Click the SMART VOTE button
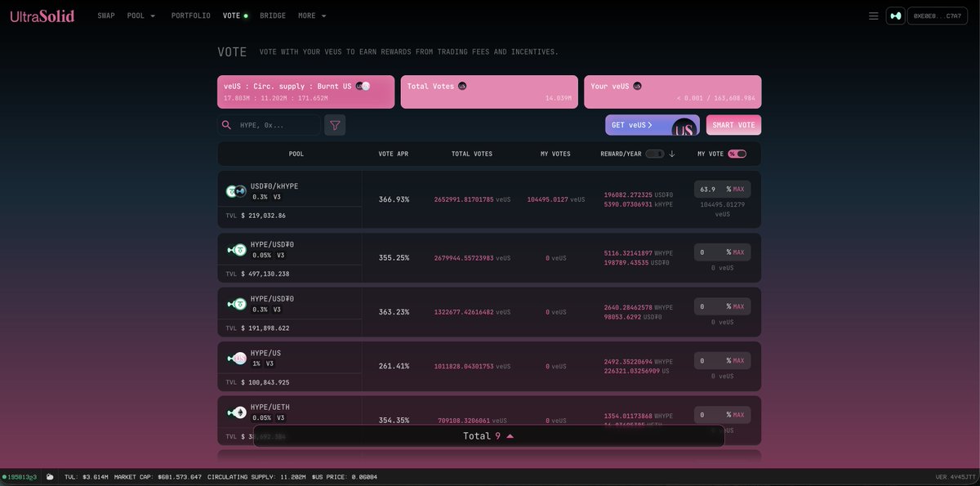The image size is (980, 486). tap(733, 124)
